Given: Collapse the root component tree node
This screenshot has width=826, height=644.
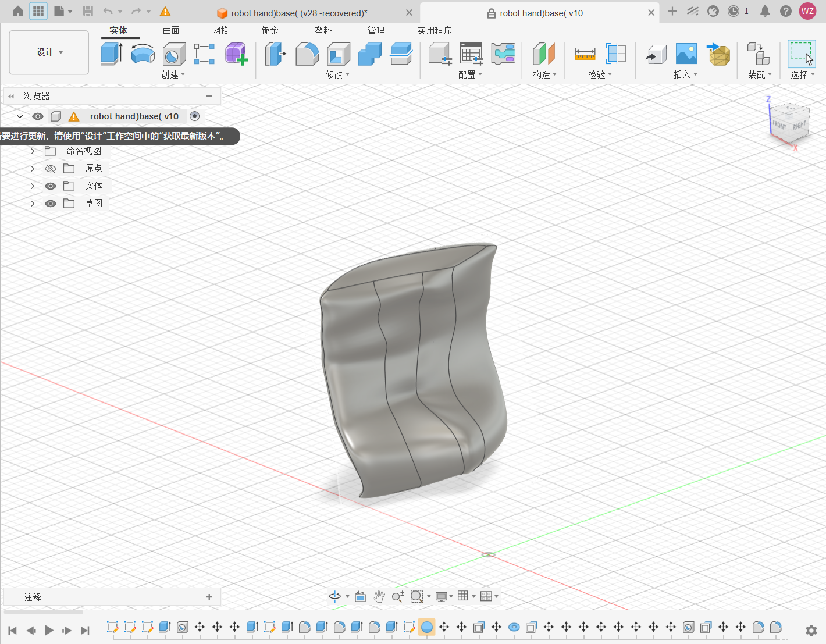Looking at the screenshot, I should pyautogui.click(x=20, y=116).
